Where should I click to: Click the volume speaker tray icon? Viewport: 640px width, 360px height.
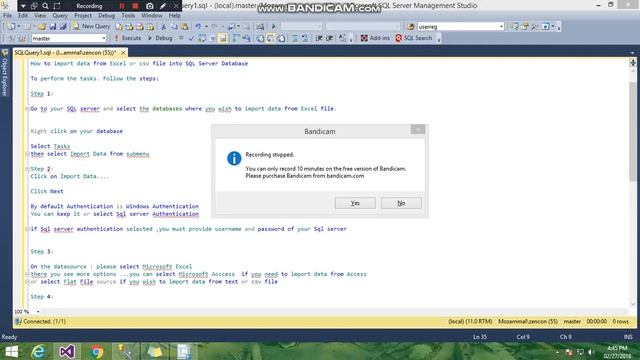pos(591,352)
